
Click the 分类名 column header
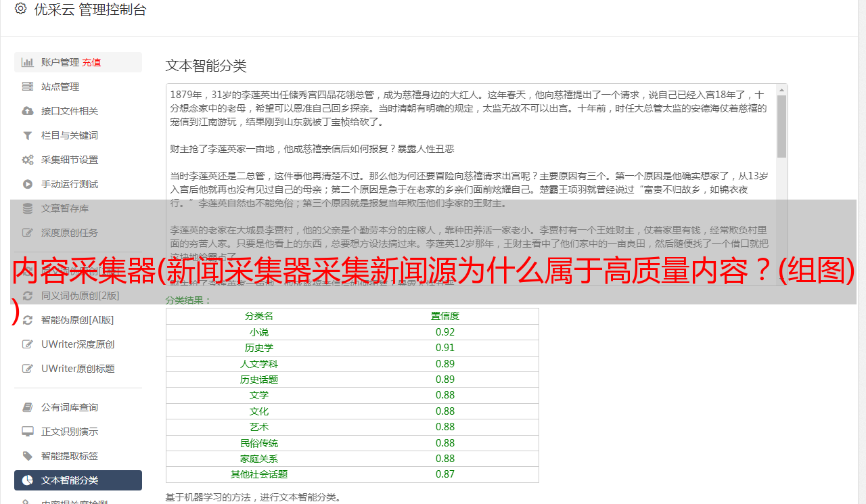tap(259, 316)
